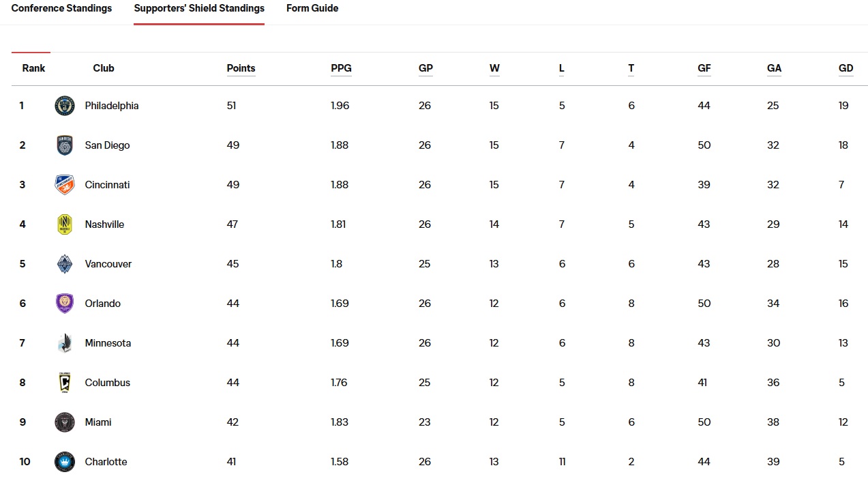Click the FC Cincinnati club crest
This screenshot has height=483, width=868.
pyautogui.click(x=65, y=185)
